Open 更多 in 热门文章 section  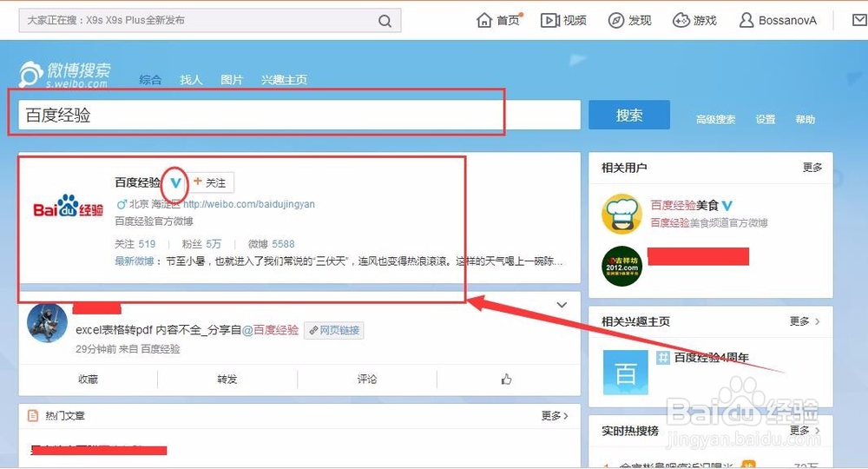555,415
